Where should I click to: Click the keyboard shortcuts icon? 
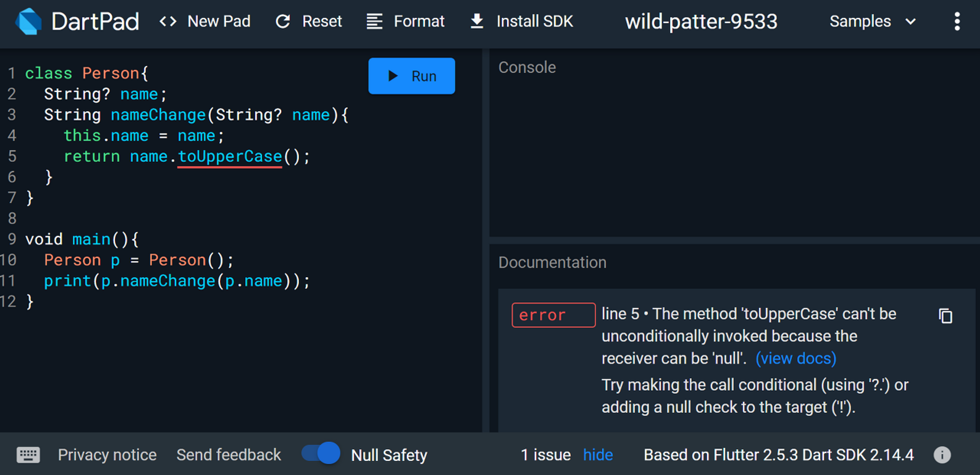[28, 455]
